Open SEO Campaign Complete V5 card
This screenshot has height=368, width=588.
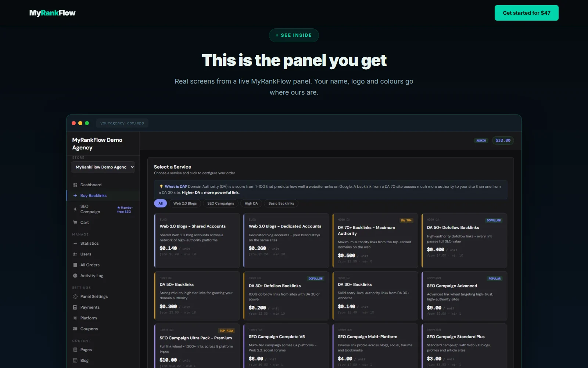click(286, 346)
